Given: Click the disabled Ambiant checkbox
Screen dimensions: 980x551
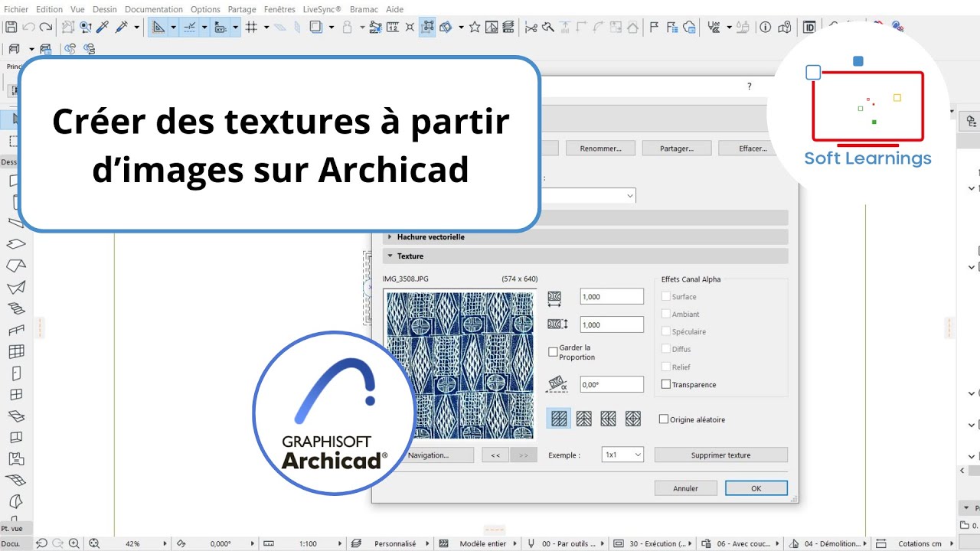Looking at the screenshot, I should pyautogui.click(x=666, y=314).
